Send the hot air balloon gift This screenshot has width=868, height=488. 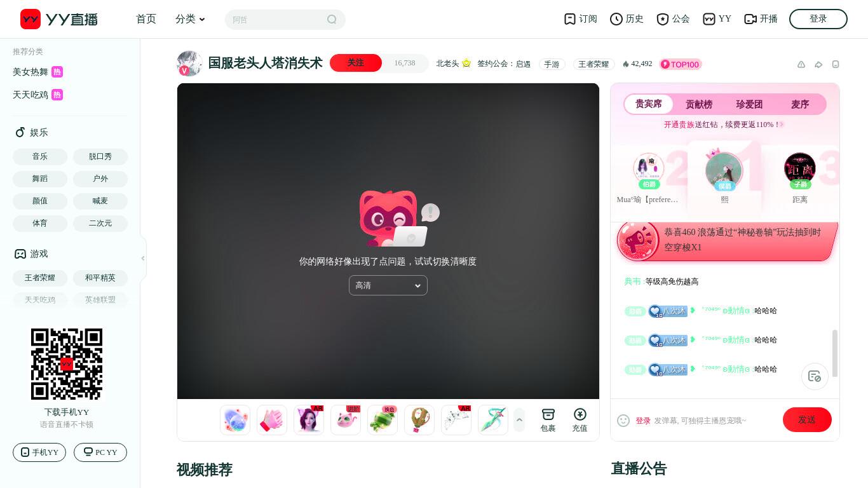click(419, 420)
